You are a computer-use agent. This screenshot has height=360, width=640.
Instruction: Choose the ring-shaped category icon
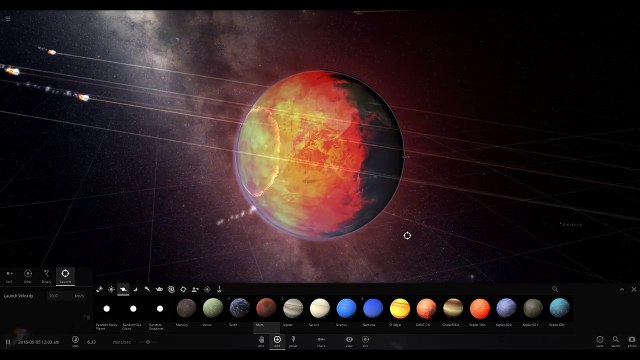pos(183,289)
